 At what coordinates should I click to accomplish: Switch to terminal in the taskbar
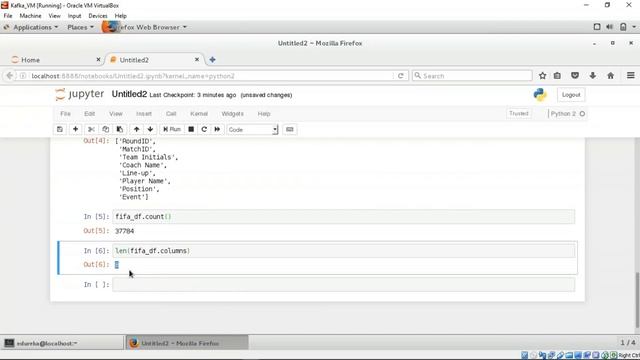(x=62, y=343)
